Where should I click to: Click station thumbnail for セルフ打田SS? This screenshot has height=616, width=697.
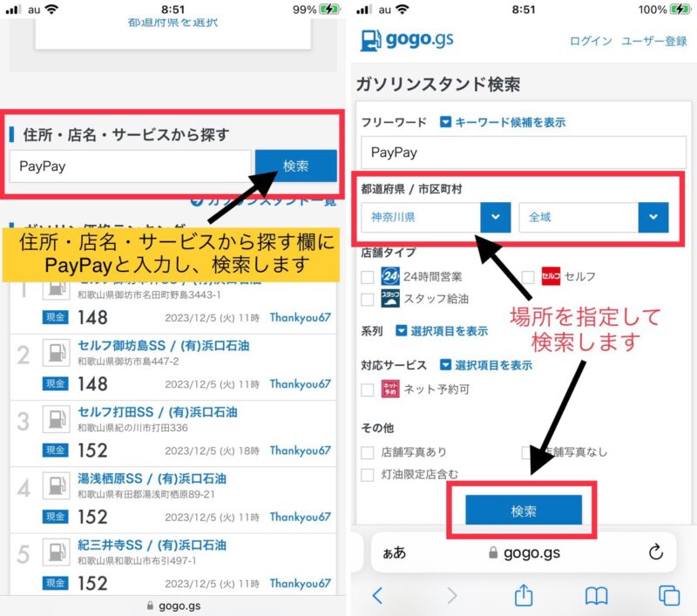56,419
